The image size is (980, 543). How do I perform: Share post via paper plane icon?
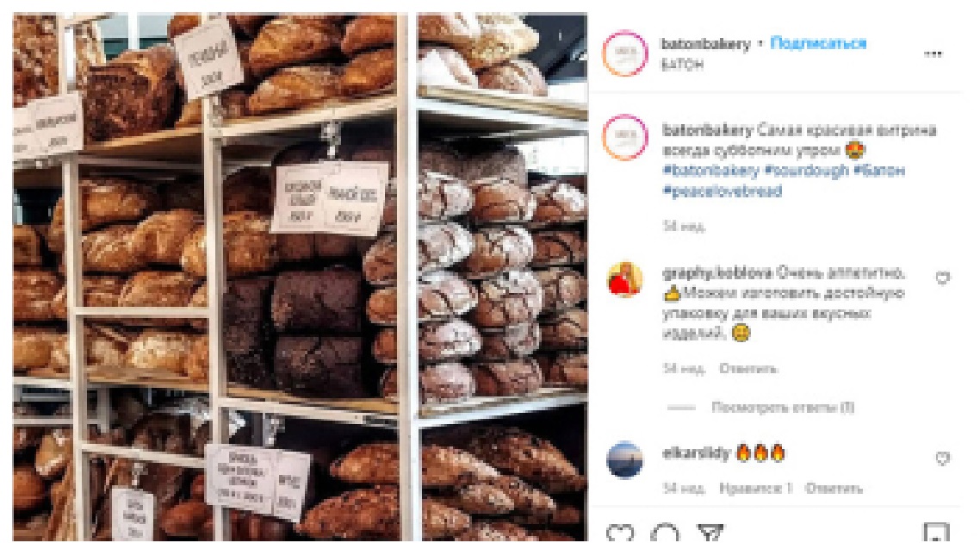click(710, 533)
